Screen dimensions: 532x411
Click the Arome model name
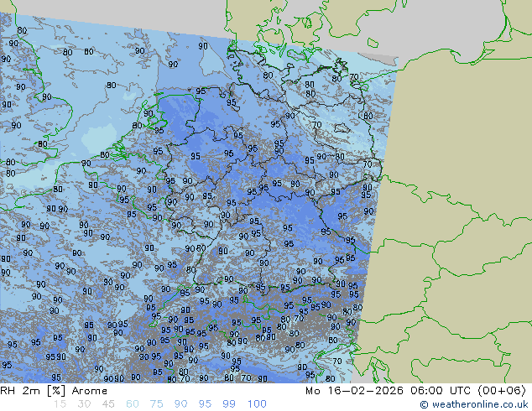90,391
